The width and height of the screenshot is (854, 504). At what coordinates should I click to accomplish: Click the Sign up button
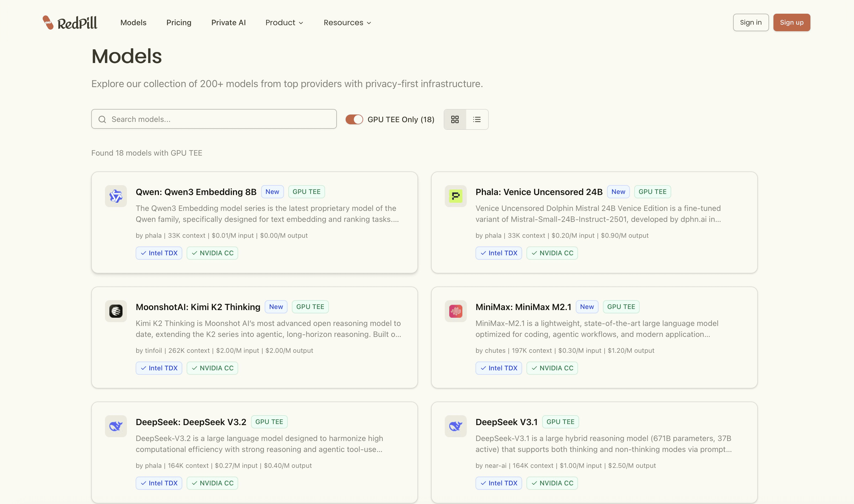pyautogui.click(x=792, y=22)
